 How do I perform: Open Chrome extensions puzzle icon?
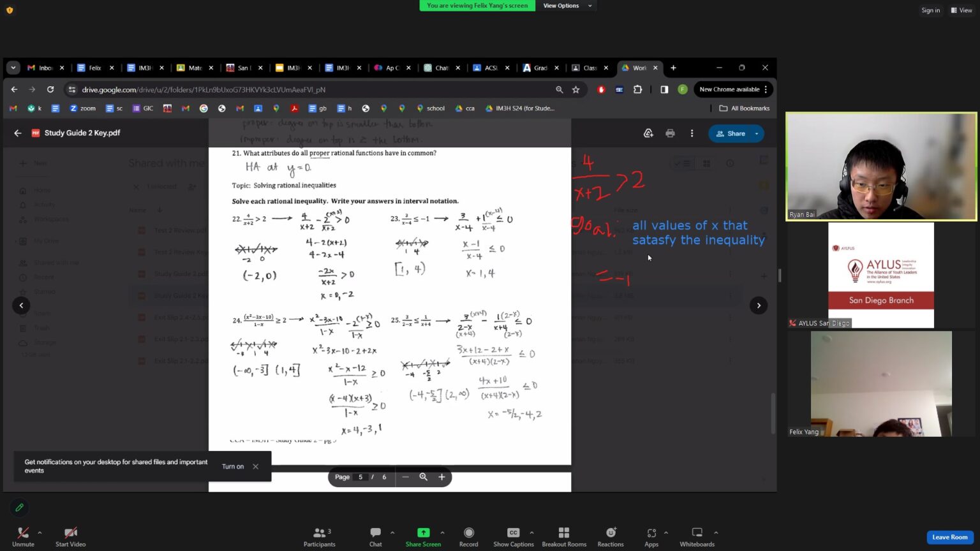tap(637, 89)
